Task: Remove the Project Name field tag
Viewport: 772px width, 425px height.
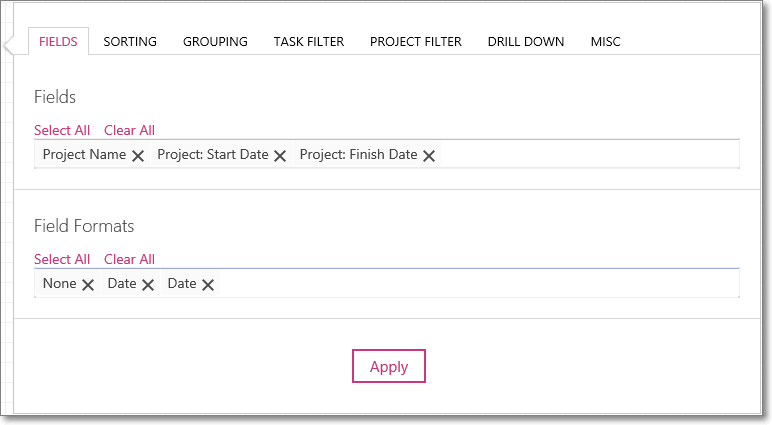Action: pos(138,156)
